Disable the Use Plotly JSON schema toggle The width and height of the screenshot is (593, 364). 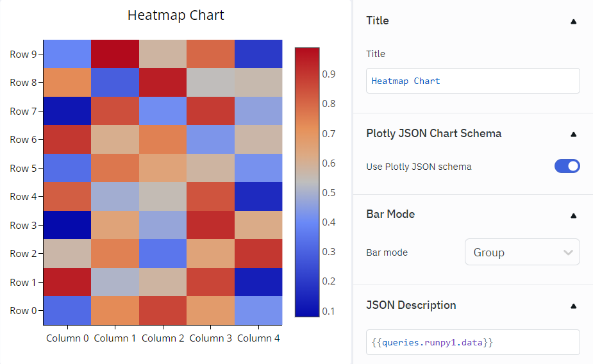click(x=567, y=167)
